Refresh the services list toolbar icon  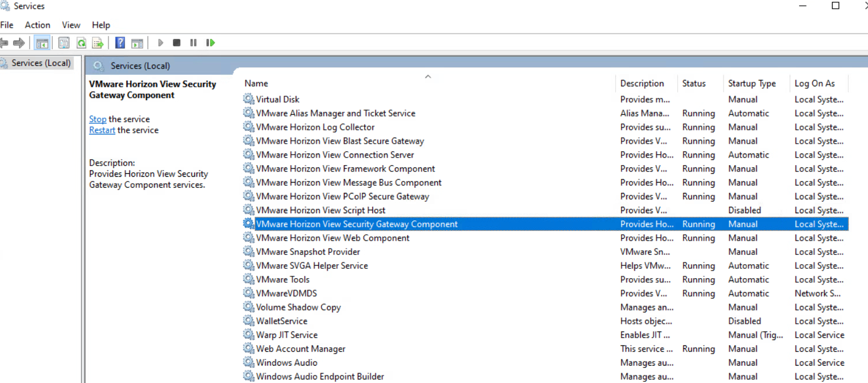[81, 43]
